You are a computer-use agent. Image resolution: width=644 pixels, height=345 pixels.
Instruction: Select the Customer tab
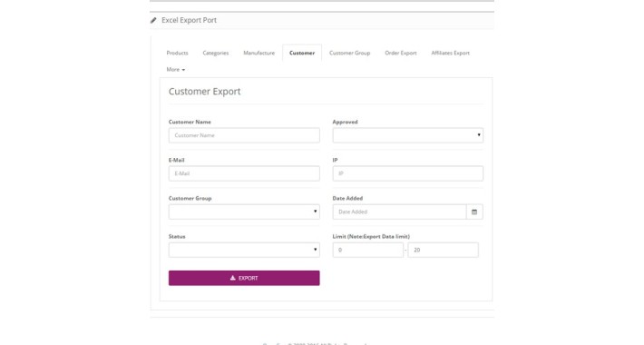302,53
